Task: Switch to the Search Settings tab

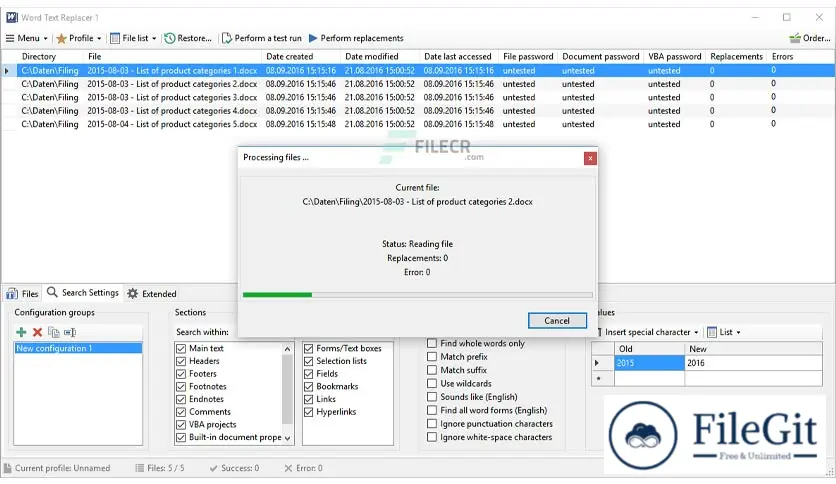Action: (83, 293)
